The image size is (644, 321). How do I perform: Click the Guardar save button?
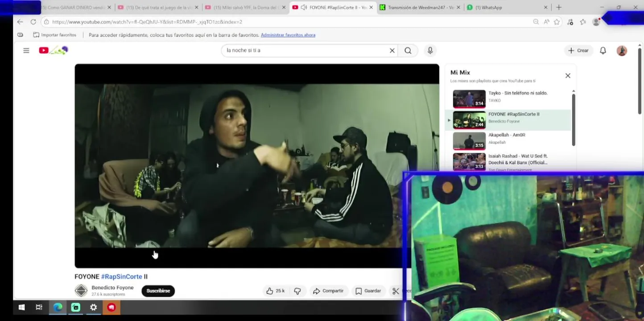point(368,291)
